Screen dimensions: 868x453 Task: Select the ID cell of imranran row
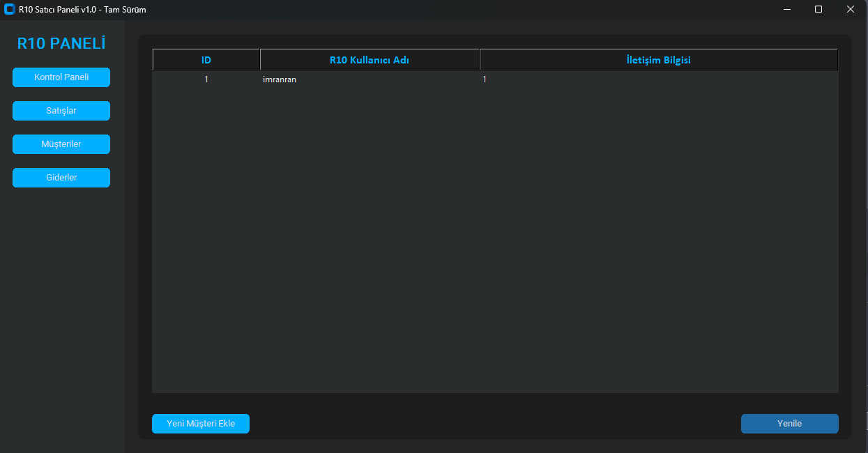[206, 79]
